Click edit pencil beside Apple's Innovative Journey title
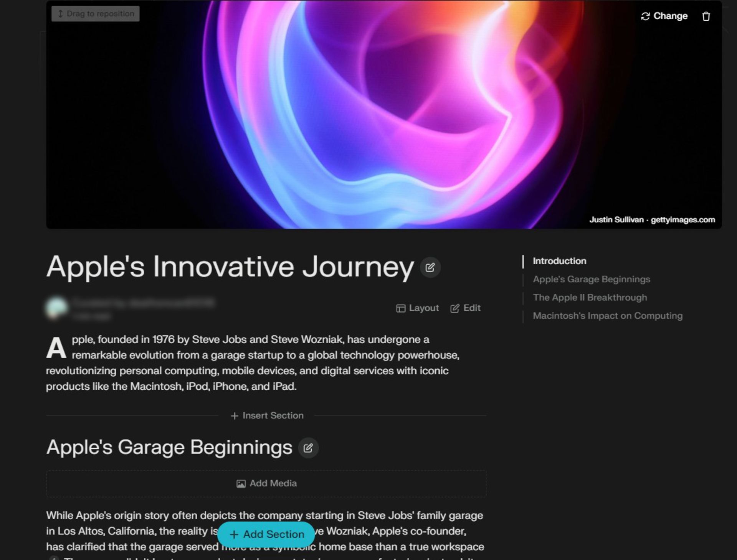The height and width of the screenshot is (560, 737). [x=430, y=267]
